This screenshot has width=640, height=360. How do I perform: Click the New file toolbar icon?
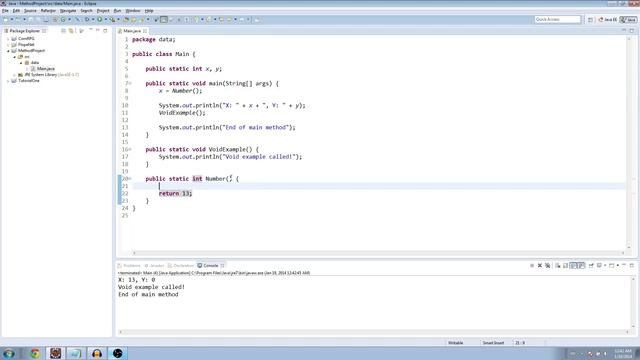6,19
